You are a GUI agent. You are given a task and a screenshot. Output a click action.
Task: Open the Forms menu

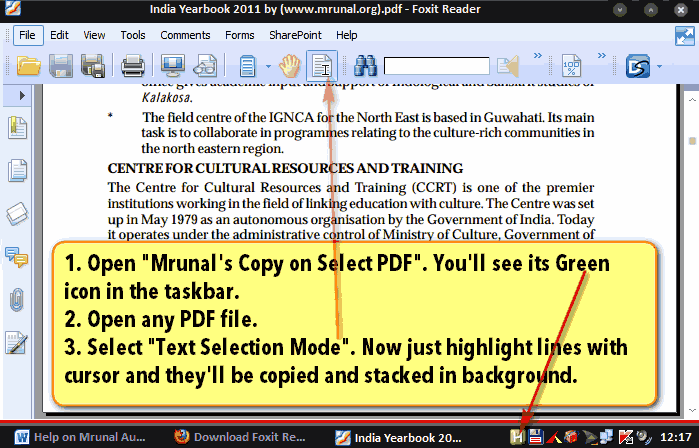tap(239, 35)
